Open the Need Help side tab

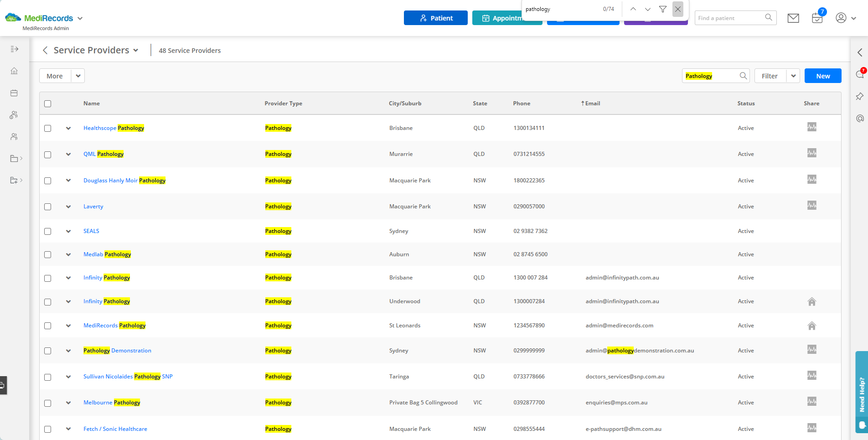coord(862,392)
